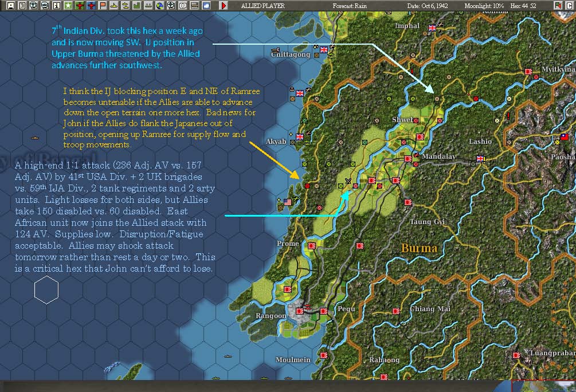Click the 'Rangoon' city label
This screenshot has height=392, width=576.
tap(271, 316)
